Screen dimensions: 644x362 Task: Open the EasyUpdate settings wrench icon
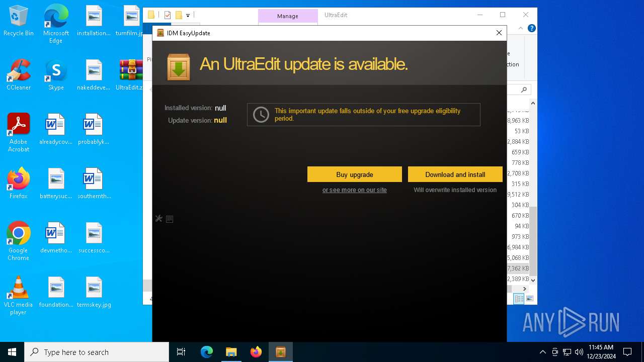pos(159,219)
